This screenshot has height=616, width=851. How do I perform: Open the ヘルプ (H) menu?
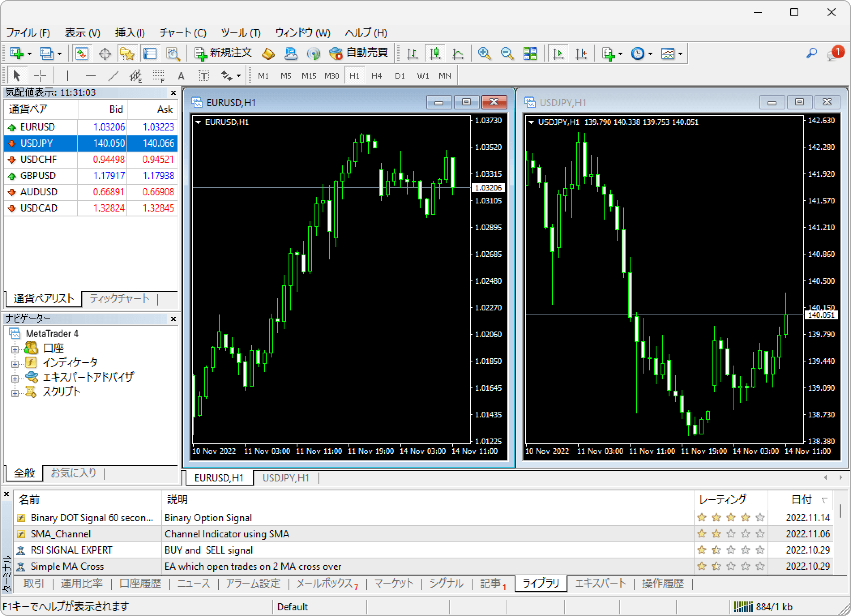tap(366, 33)
